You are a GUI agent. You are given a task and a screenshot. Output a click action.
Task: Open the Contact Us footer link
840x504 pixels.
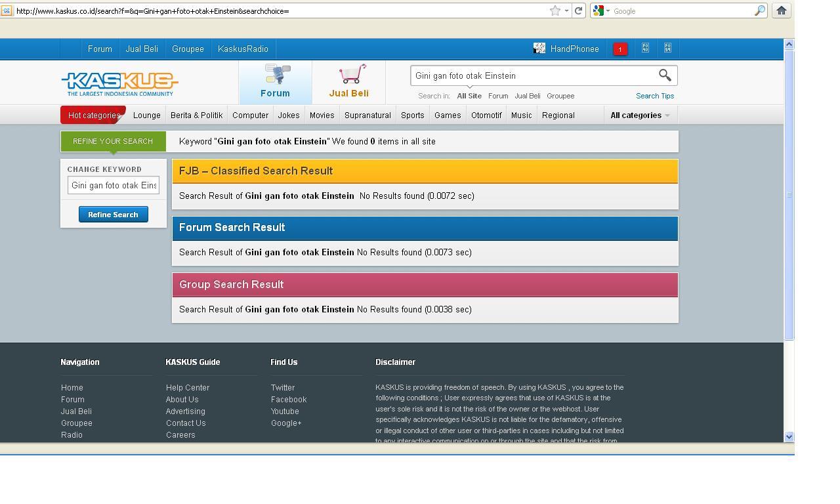click(186, 423)
